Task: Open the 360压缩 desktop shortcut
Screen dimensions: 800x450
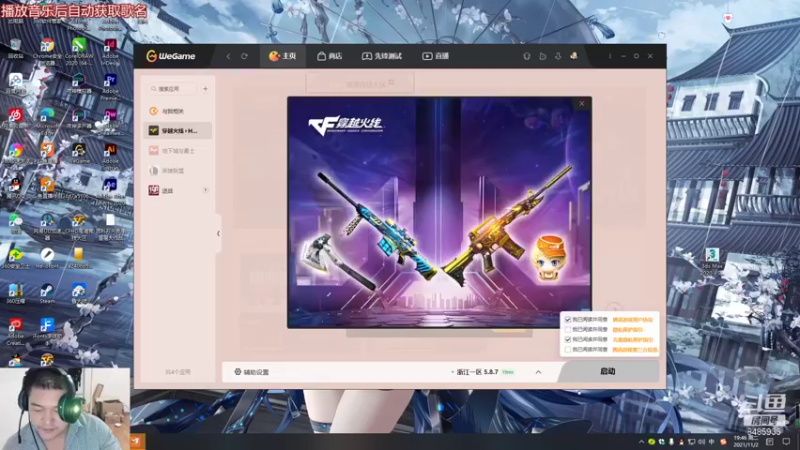Action: (15, 294)
